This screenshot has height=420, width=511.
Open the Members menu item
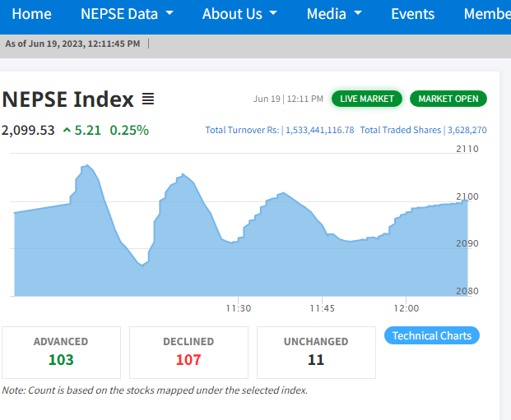pyautogui.click(x=487, y=14)
